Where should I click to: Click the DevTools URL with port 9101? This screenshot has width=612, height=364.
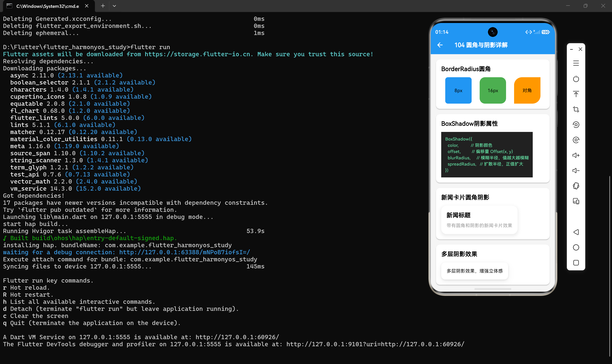coord(375,344)
